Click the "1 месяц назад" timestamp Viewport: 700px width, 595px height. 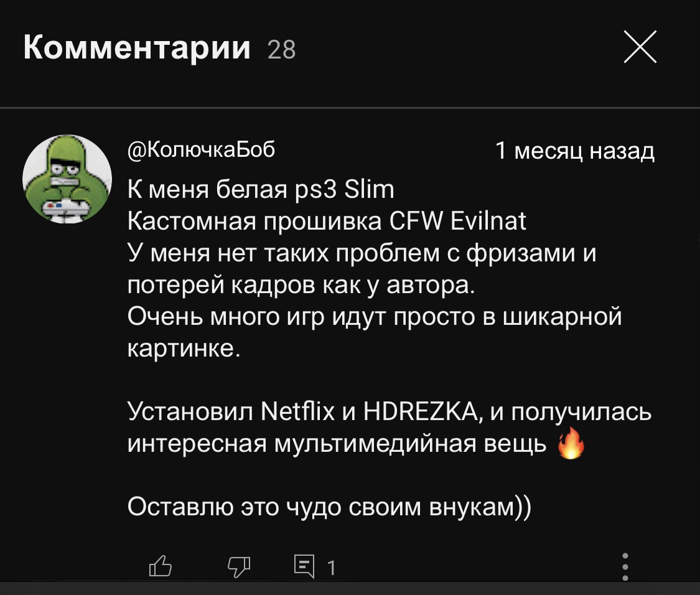tap(574, 151)
